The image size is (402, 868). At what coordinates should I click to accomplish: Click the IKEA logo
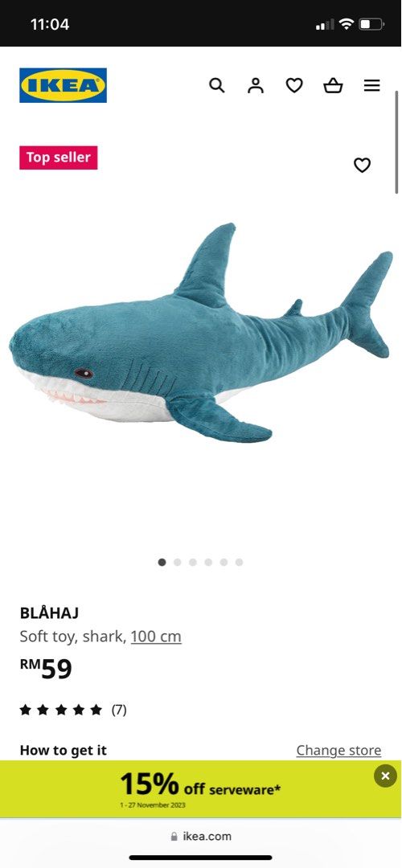(64, 85)
